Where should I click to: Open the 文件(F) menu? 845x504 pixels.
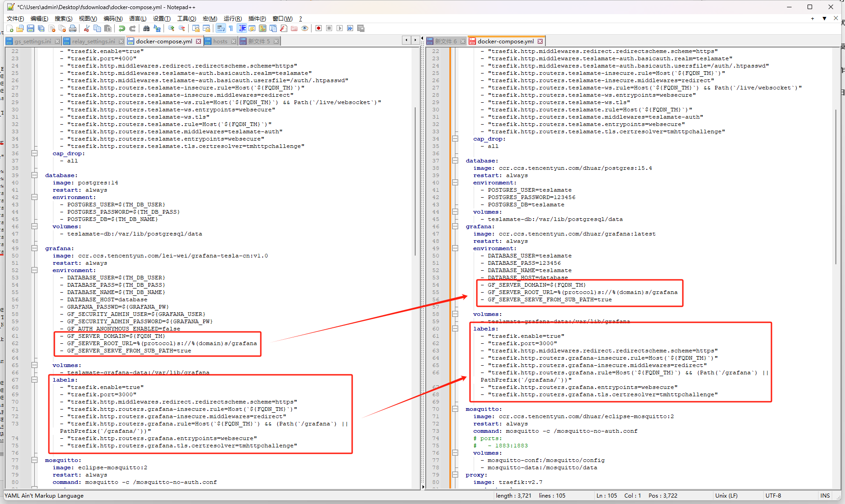click(x=15, y=19)
